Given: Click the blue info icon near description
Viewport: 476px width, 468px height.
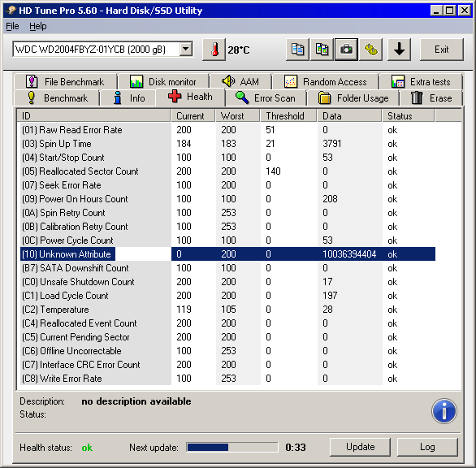Looking at the screenshot, I should (444, 411).
